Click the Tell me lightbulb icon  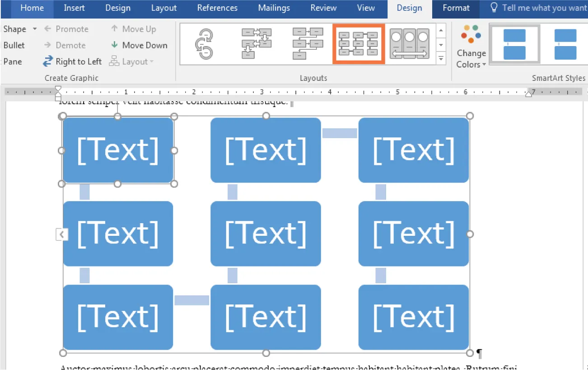[493, 7]
